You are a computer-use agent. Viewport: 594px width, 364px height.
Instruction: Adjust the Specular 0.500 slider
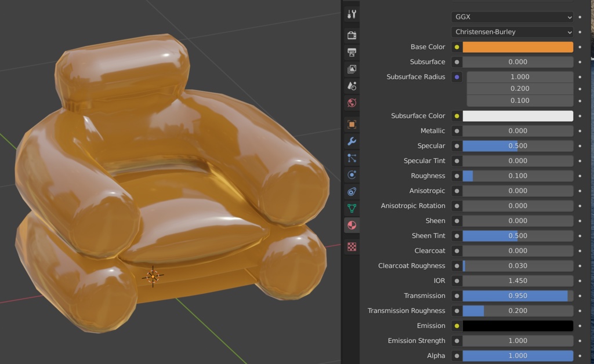[518, 145]
